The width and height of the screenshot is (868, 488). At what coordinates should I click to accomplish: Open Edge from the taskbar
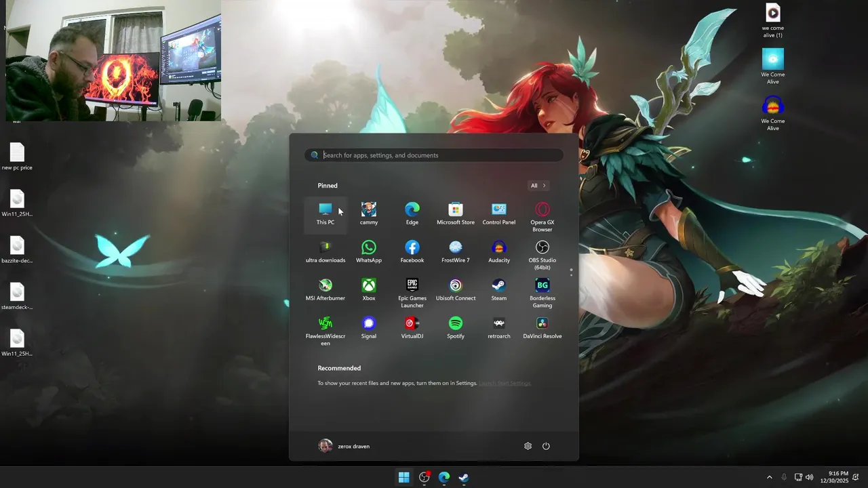click(x=444, y=477)
